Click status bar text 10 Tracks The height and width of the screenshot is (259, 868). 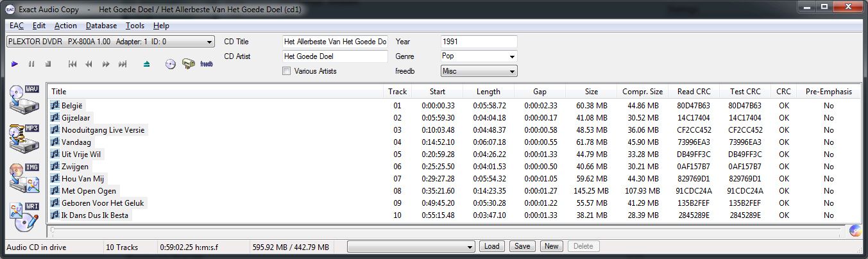(x=122, y=247)
